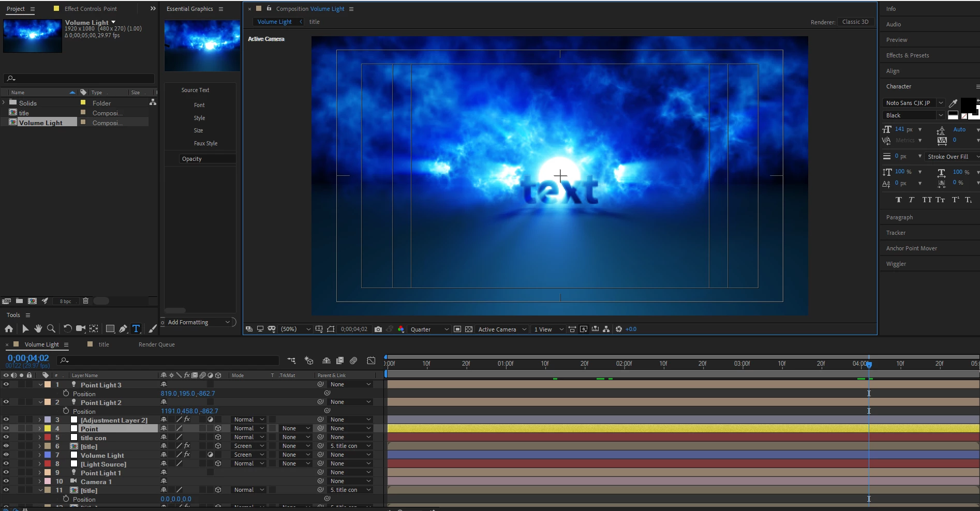The height and width of the screenshot is (511, 980).
Task: Select the Rotation tool
Action: pos(68,328)
